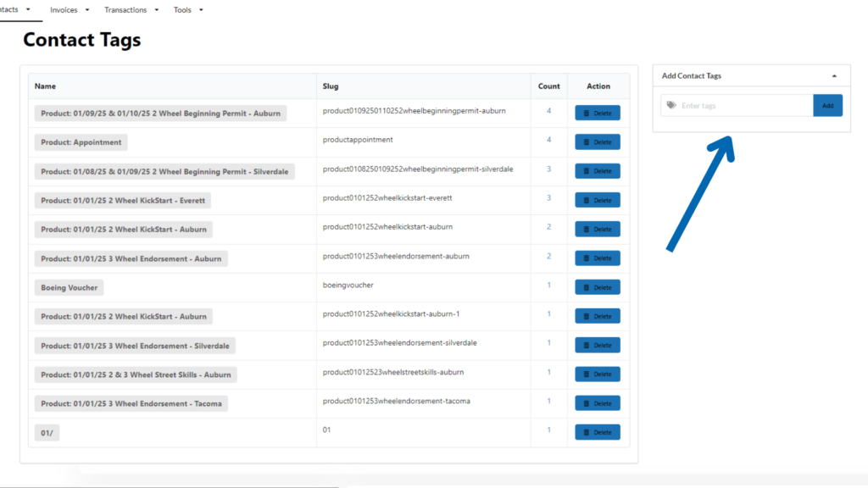868x488 pixels.
Task: Click the Name column header
Action: tap(46, 86)
